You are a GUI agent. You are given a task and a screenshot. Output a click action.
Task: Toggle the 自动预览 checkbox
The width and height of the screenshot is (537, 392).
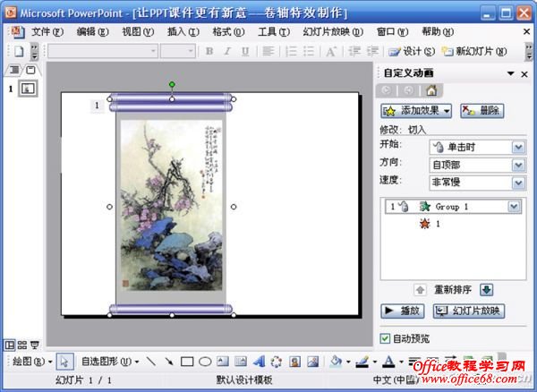click(386, 338)
